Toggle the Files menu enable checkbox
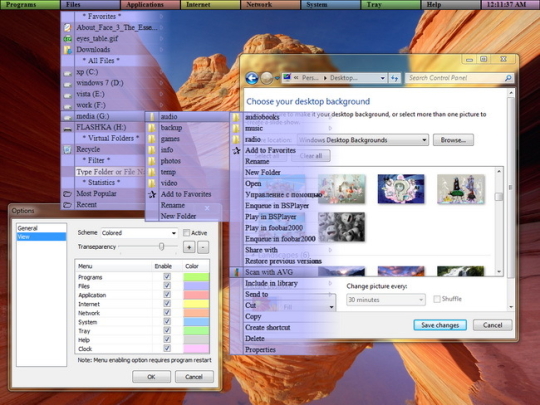Screen dimensions: 540x405 click(167, 285)
